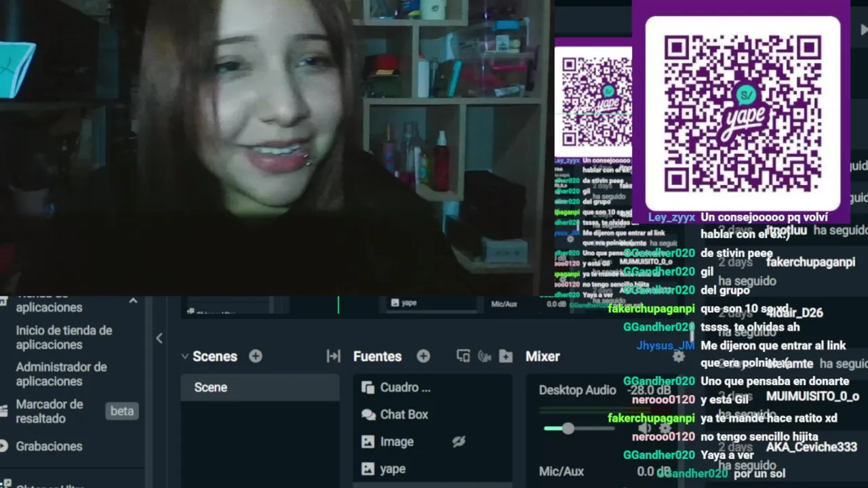Screen dimensions: 868x488
Task: Click message 'no tengo sencillo hijita'
Action: coord(759,437)
